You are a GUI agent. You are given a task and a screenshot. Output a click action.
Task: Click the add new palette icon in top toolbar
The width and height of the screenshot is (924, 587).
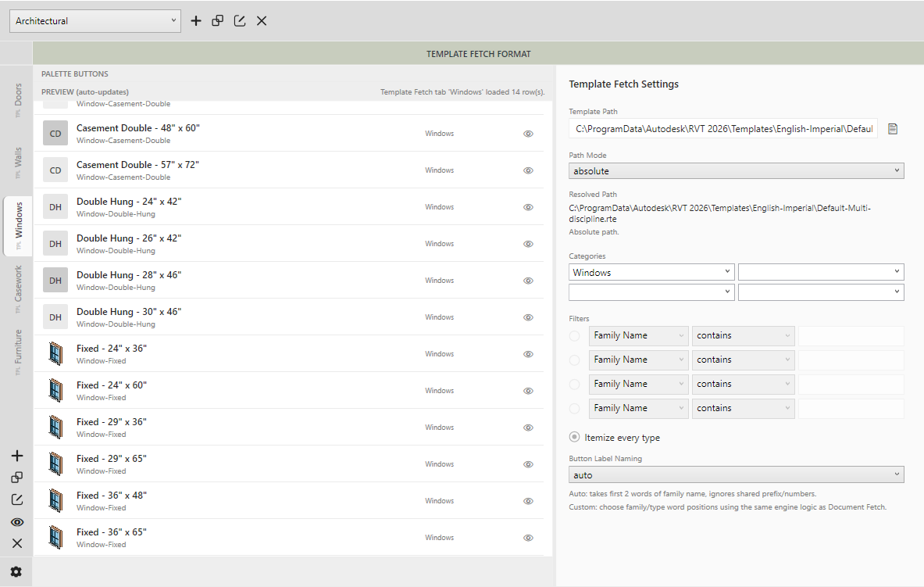coord(196,20)
